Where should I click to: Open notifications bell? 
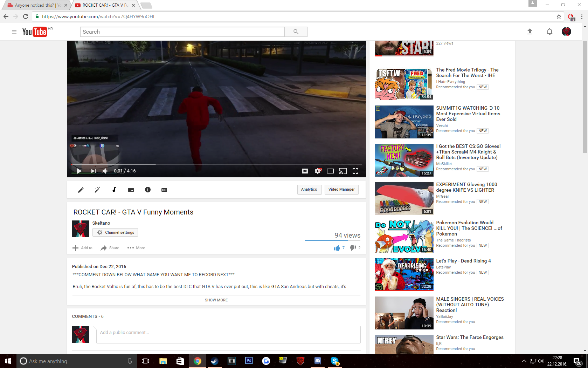pos(550,32)
